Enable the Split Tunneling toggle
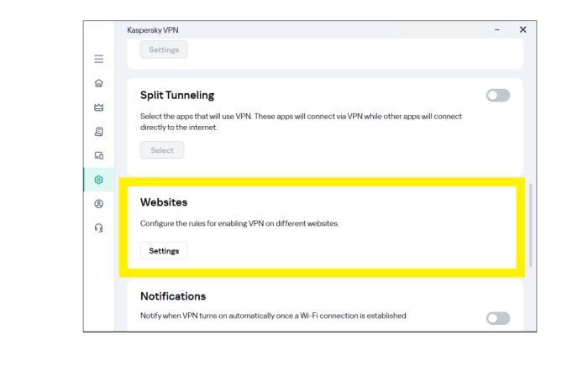This screenshot has width=588, height=366. coord(497,96)
